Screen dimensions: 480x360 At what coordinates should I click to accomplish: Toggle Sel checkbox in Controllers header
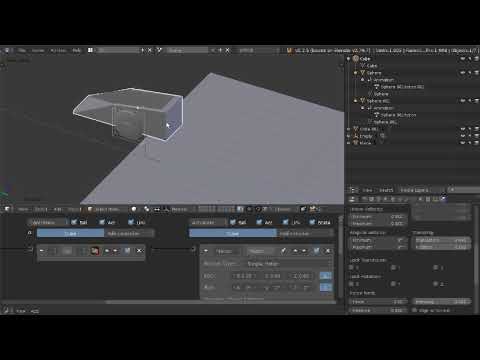click(74, 222)
